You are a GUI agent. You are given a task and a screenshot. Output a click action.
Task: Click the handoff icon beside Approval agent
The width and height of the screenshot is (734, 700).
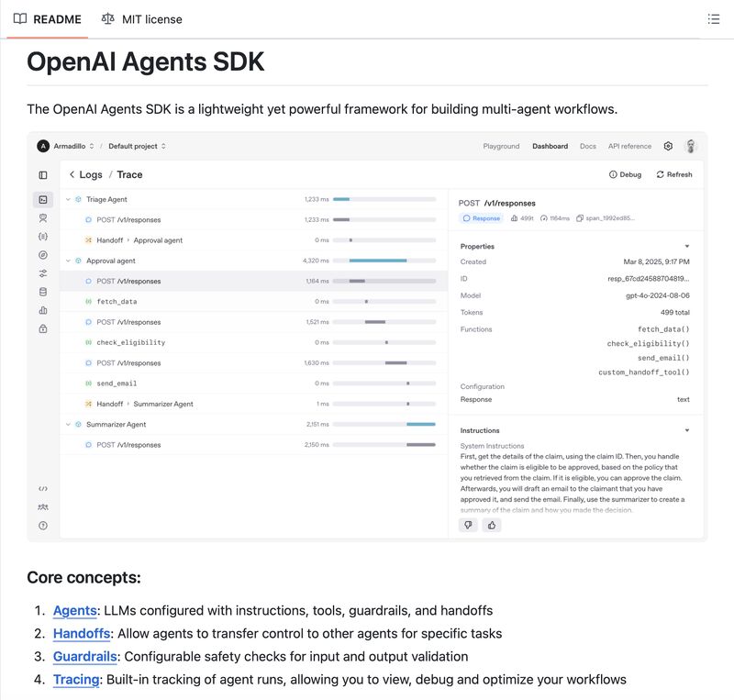pyautogui.click(x=88, y=240)
